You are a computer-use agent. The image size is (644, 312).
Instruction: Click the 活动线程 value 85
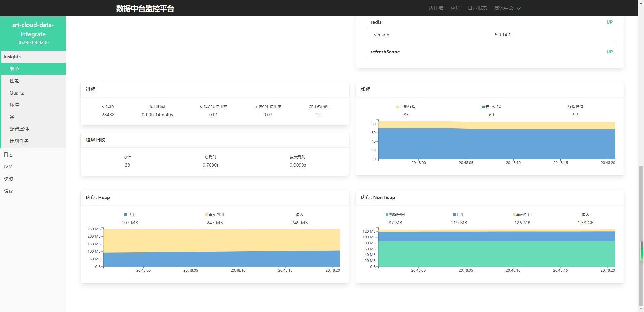[x=406, y=115]
